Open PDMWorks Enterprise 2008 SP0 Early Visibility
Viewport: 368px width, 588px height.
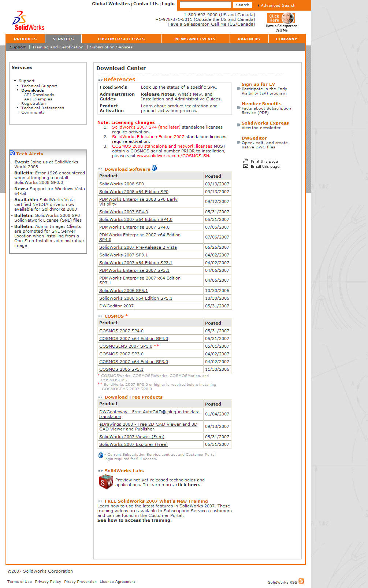138,201
